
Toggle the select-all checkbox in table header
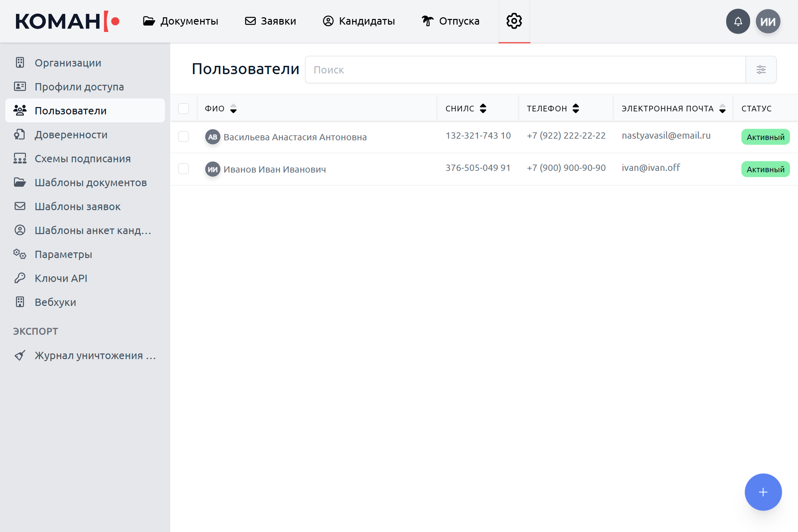click(184, 109)
